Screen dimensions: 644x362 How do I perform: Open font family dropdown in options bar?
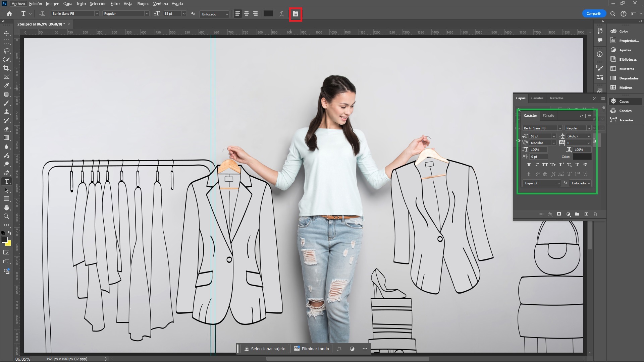point(97,14)
